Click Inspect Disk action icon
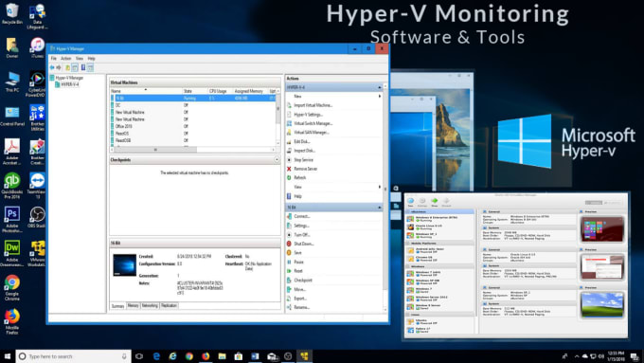644x363 pixels. point(289,151)
